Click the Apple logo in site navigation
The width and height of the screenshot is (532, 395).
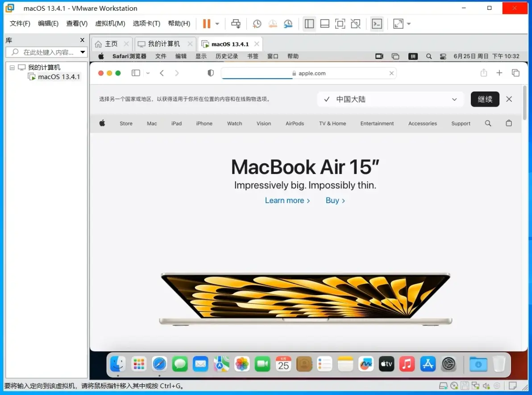point(102,123)
